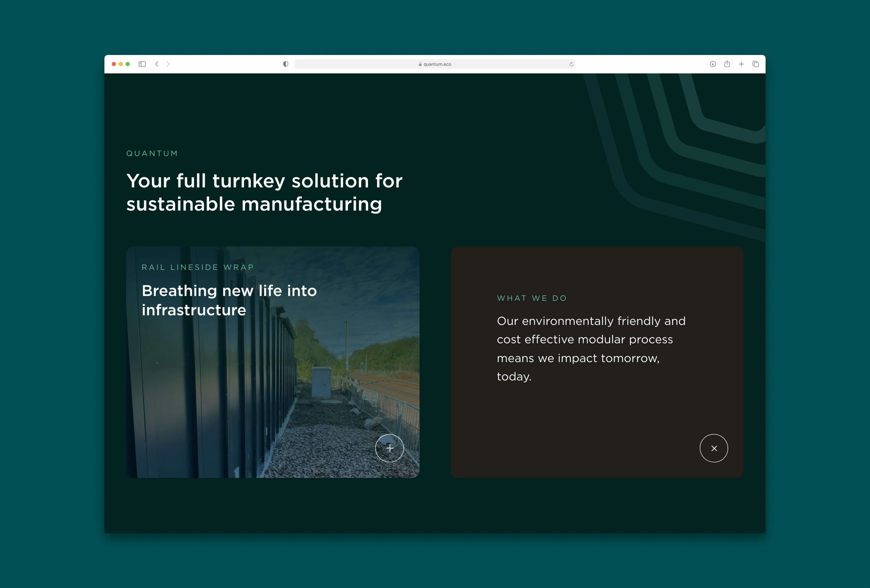Image resolution: width=870 pixels, height=588 pixels.
Task: Go back using the navigation arrow
Action: [157, 64]
